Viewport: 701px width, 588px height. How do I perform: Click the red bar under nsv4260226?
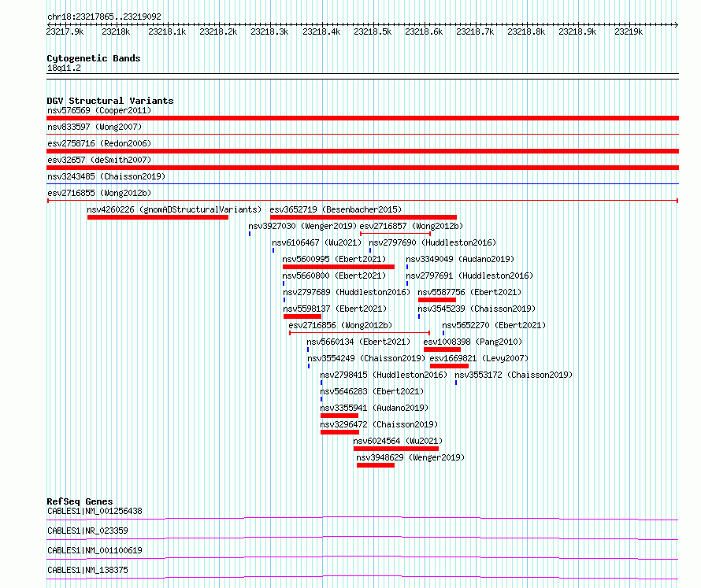pos(158,217)
